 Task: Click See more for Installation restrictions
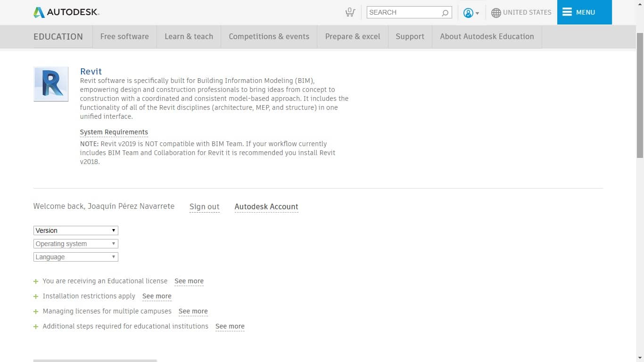click(157, 296)
